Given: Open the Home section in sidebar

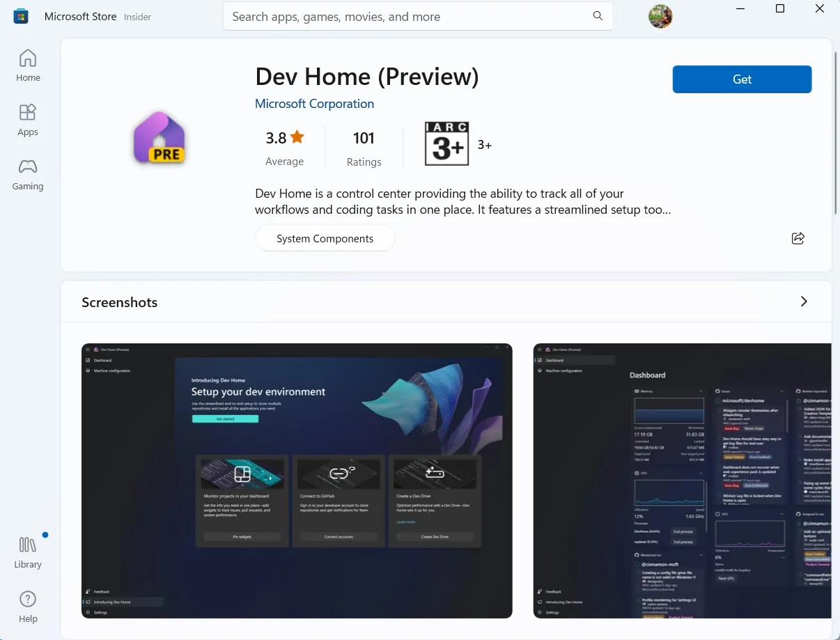Looking at the screenshot, I should click(x=28, y=65).
